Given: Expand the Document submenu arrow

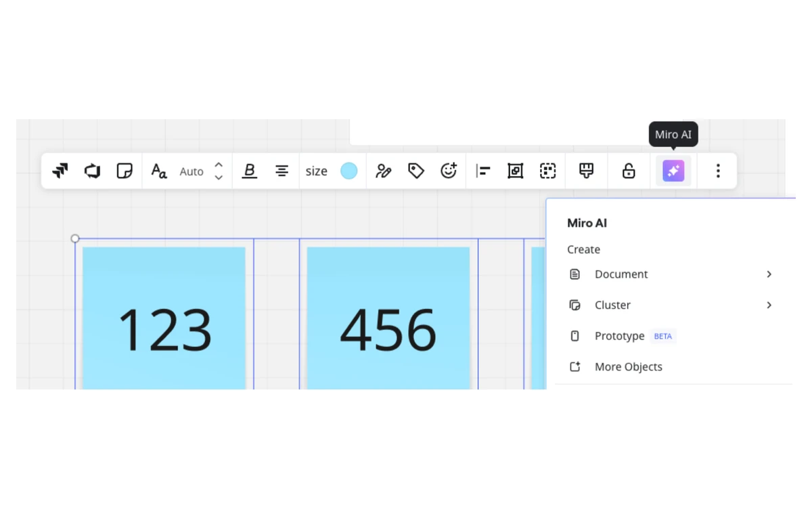Looking at the screenshot, I should pos(769,274).
